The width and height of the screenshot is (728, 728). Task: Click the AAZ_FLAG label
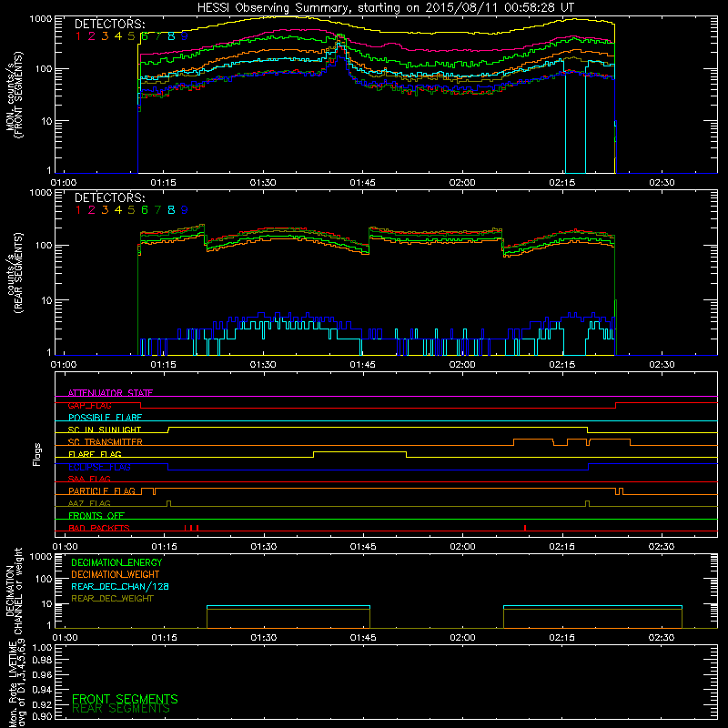[89, 503]
